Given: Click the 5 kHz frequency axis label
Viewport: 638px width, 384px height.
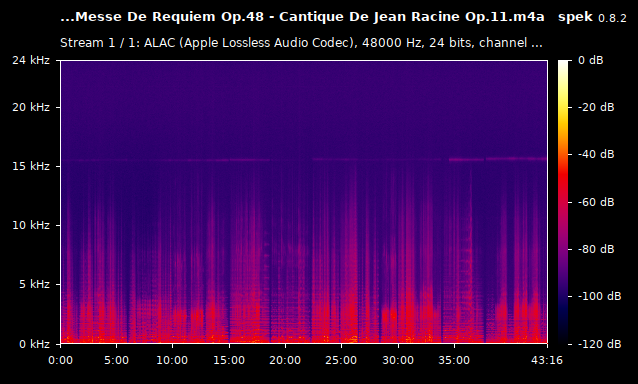Looking at the screenshot, I should click(35, 284).
